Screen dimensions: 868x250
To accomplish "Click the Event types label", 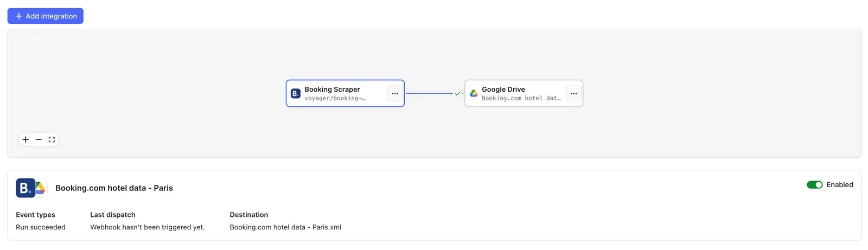I will pos(35,215).
